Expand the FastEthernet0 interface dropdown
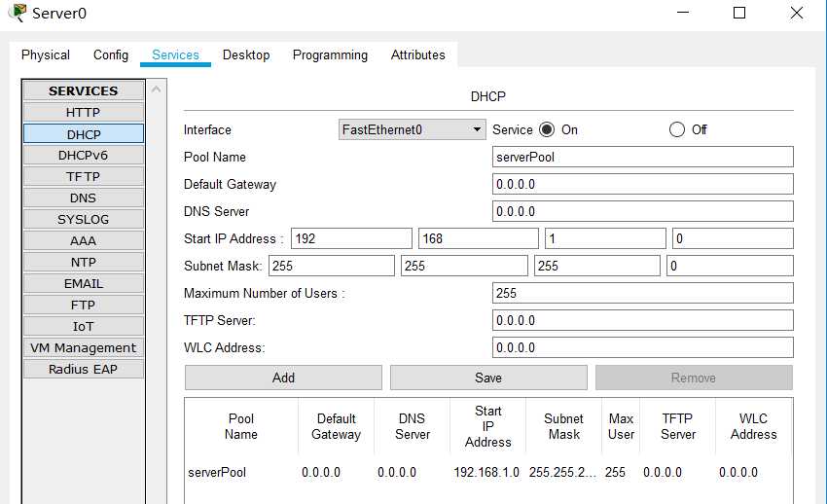The image size is (827, 504). 412,129
